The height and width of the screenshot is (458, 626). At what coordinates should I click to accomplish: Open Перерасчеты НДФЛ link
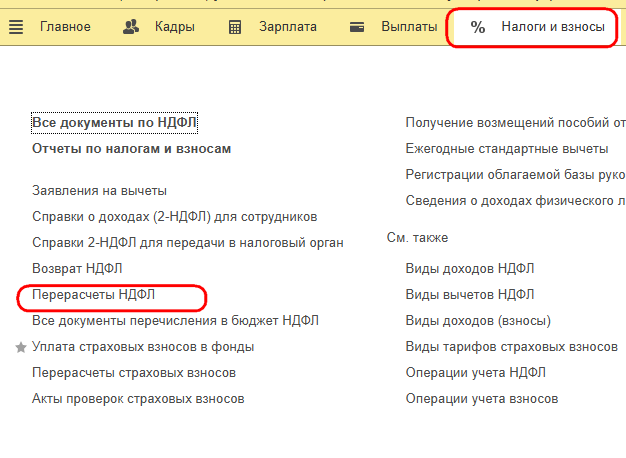click(x=93, y=295)
